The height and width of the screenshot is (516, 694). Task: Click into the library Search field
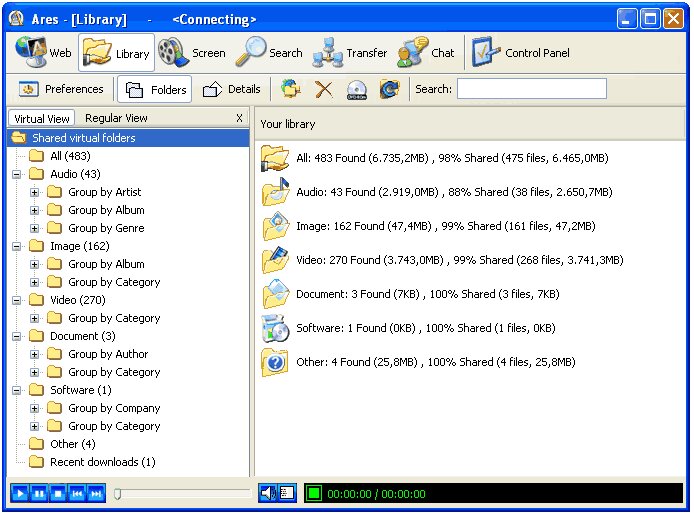(x=532, y=89)
